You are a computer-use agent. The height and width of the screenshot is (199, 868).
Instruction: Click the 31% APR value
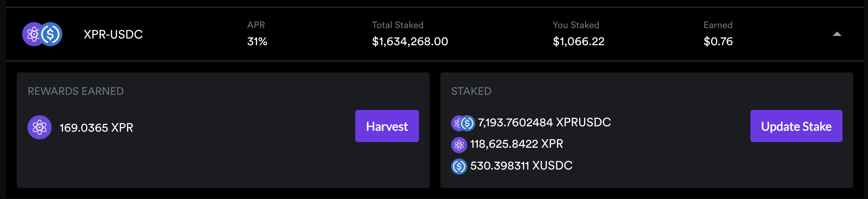coord(257,42)
